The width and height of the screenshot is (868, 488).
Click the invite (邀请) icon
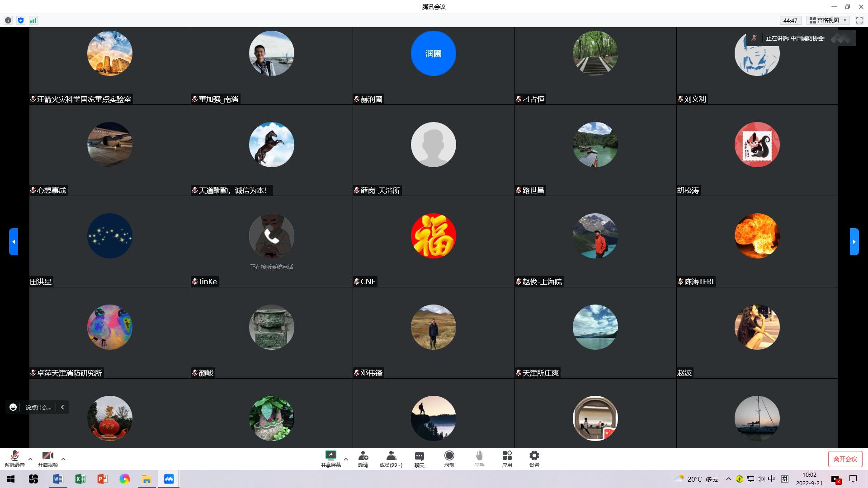click(363, 459)
